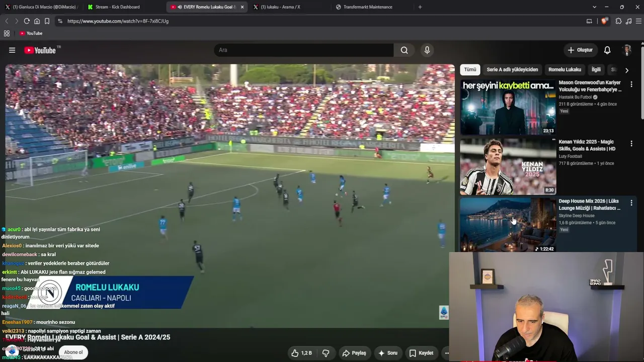Open the Mason Greenwood video thumbnail

click(508, 107)
